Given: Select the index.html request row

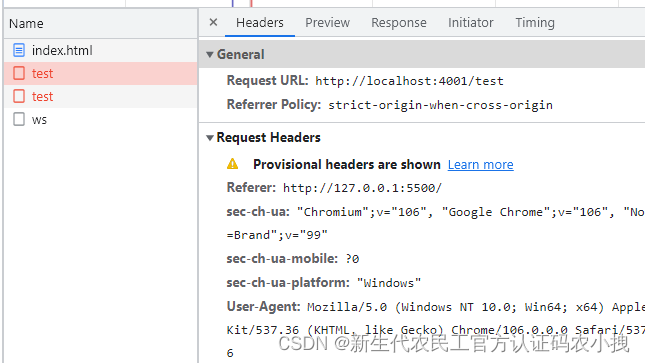Looking at the screenshot, I should click(101, 50).
